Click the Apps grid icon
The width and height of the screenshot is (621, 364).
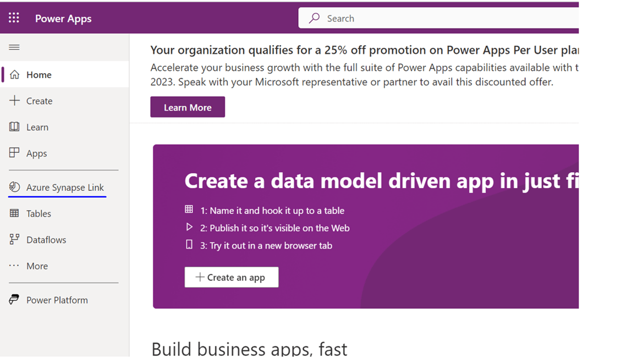click(x=15, y=153)
